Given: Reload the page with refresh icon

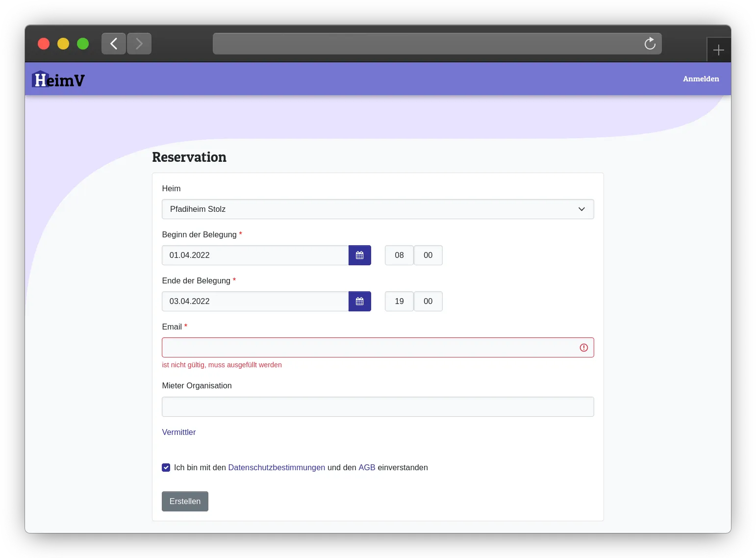Looking at the screenshot, I should [x=650, y=44].
